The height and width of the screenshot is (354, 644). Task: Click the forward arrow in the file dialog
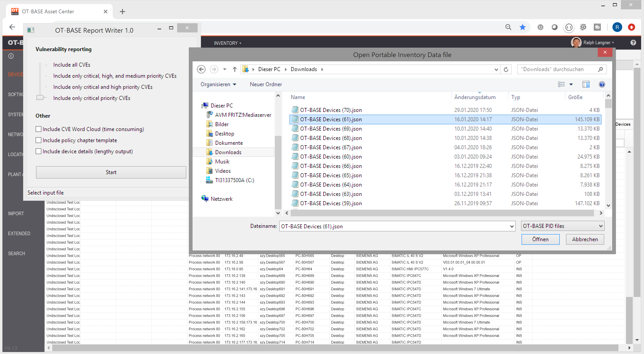(214, 69)
